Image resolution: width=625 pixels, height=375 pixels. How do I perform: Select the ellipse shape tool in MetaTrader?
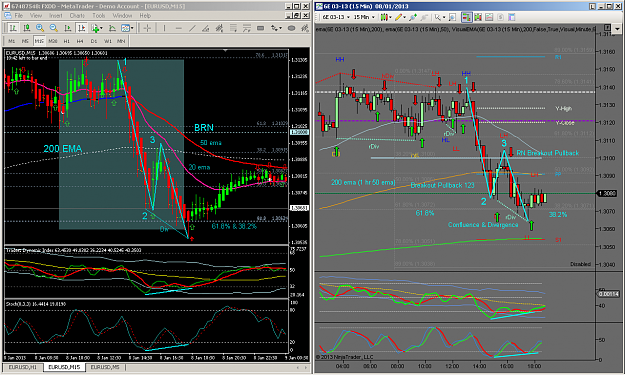pos(291,28)
